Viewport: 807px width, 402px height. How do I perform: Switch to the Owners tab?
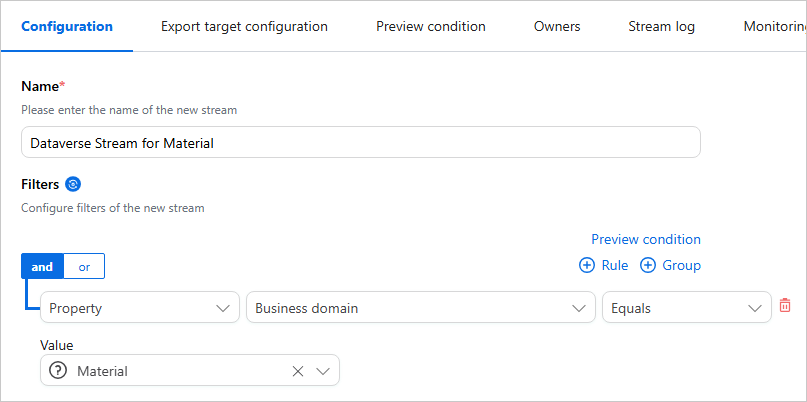pos(557,26)
